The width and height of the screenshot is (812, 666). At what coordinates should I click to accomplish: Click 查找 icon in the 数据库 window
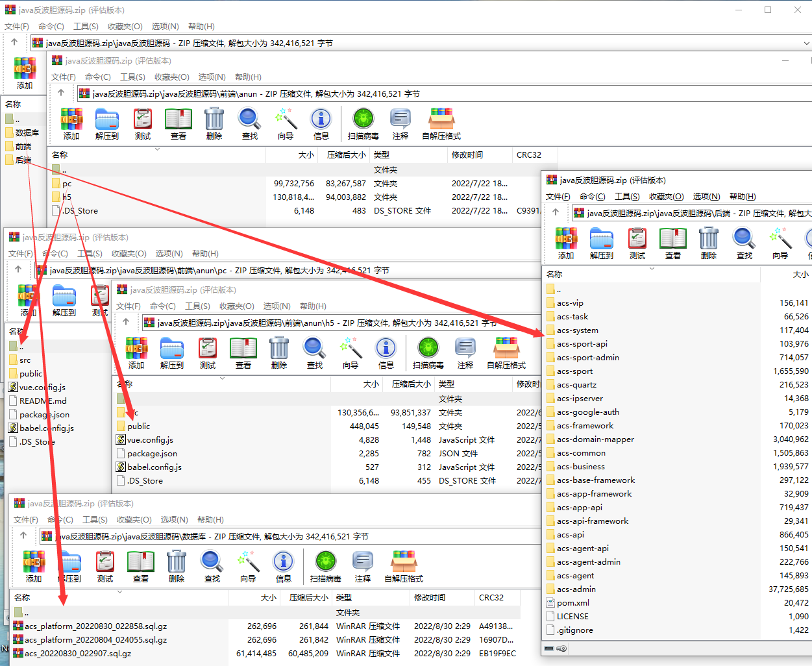click(x=212, y=561)
